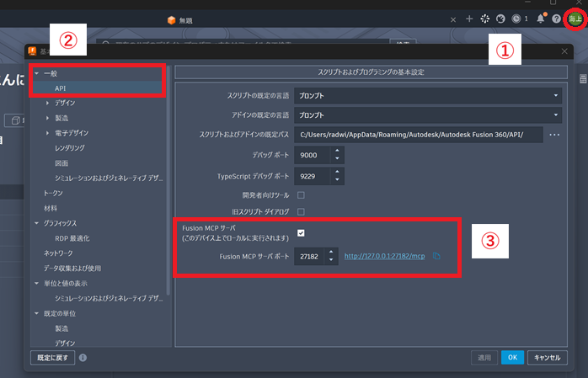Click the online status globe icon

[x=500, y=19]
